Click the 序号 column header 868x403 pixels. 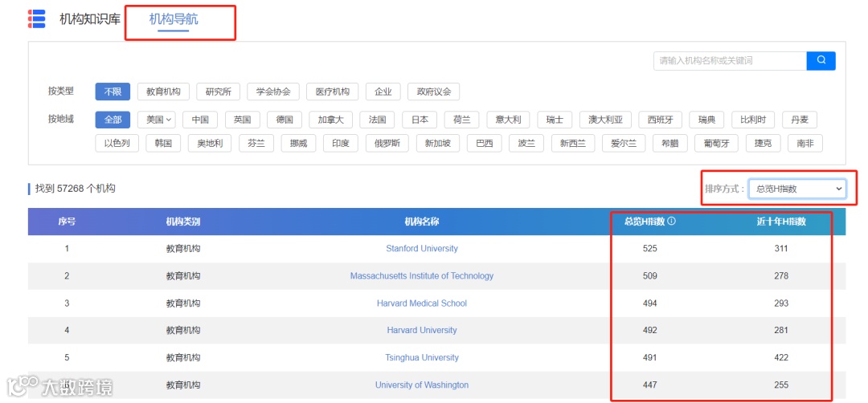pyautogui.click(x=67, y=222)
